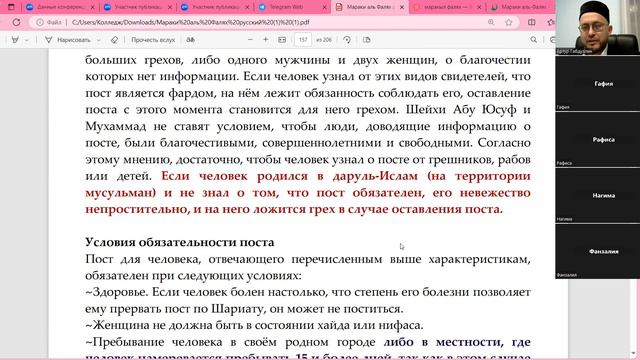Click bold text 'либо в местности, где'
Viewport: 640px width, 360px height.
click(x=457, y=342)
